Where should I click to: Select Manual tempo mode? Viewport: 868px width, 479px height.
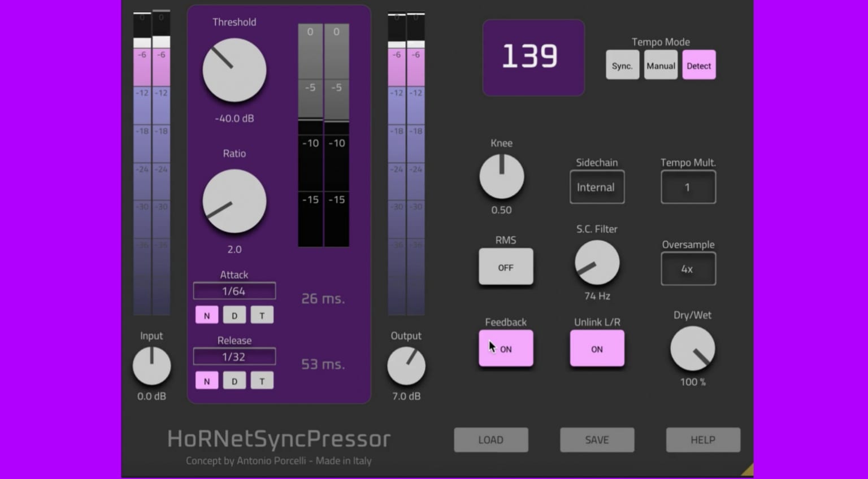(661, 66)
